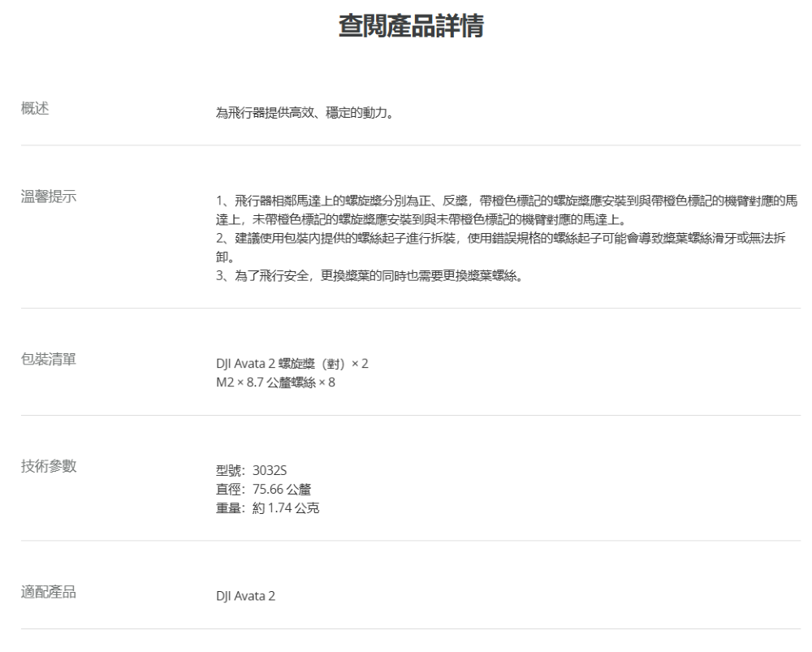Click the text 為飛行器提供高效、穩定的動力。
Viewport: 812px width, 652px height.
click(304, 112)
